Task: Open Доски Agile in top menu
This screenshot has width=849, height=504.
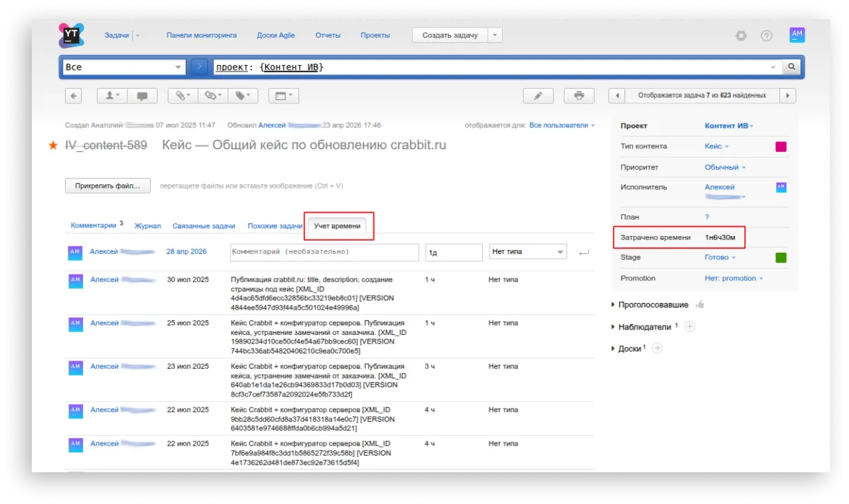Action: pyautogui.click(x=275, y=35)
